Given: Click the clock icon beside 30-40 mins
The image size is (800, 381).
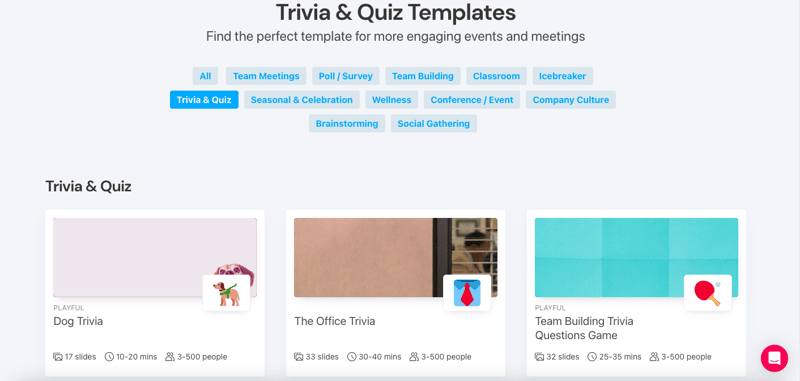Looking at the screenshot, I should coord(352,357).
